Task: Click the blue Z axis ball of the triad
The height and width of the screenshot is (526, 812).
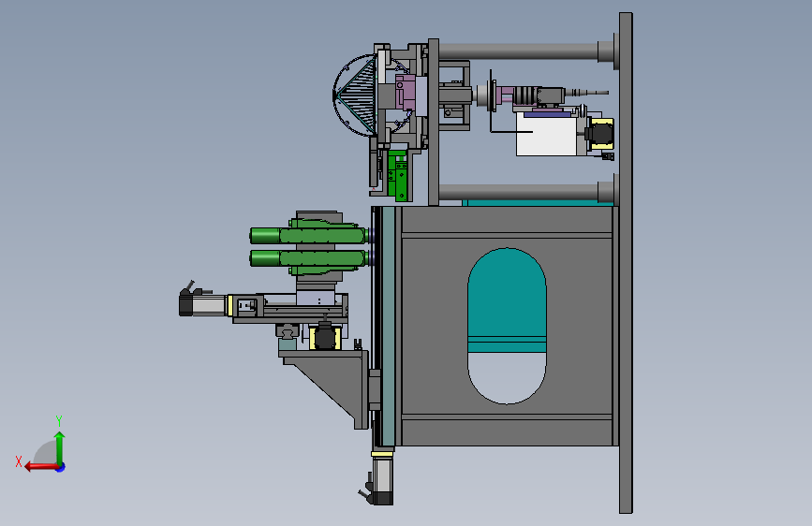Action: [x=61, y=467]
